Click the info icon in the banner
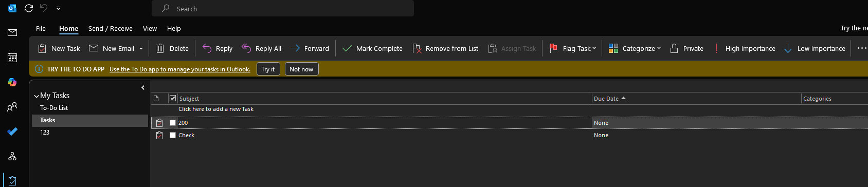Screen dimensions: 868x187 tap(39, 69)
